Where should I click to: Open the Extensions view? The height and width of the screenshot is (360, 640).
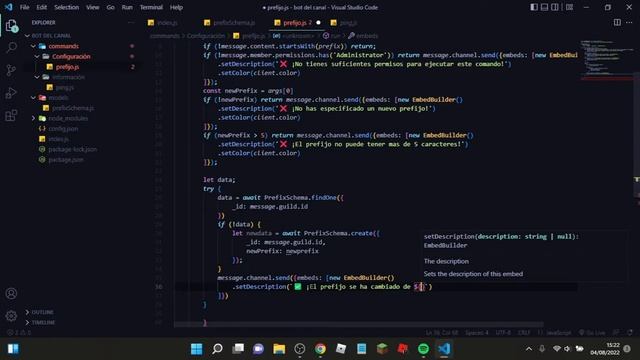click(11, 116)
